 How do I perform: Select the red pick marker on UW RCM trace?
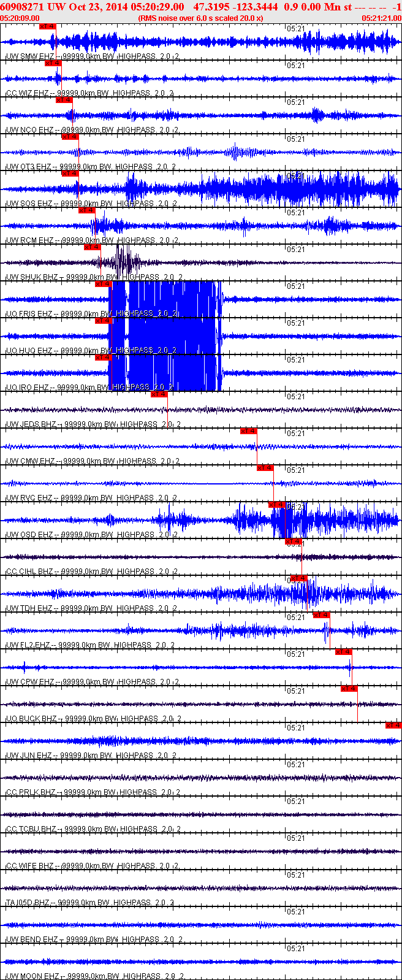pos(88,210)
